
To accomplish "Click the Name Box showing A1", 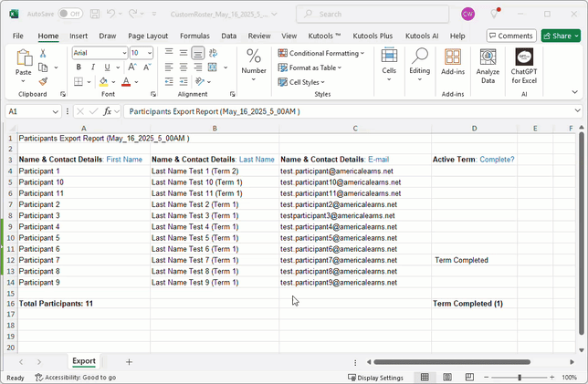I will click(27, 111).
